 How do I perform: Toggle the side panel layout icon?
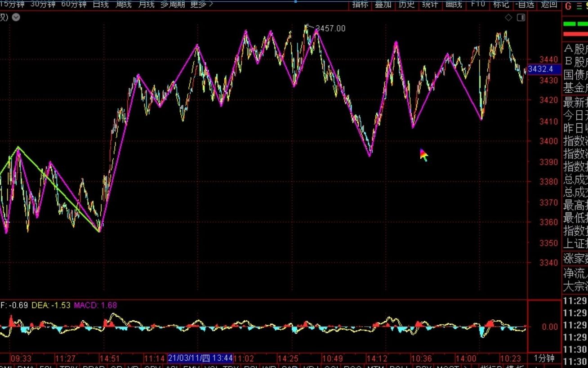click(521, 18)
